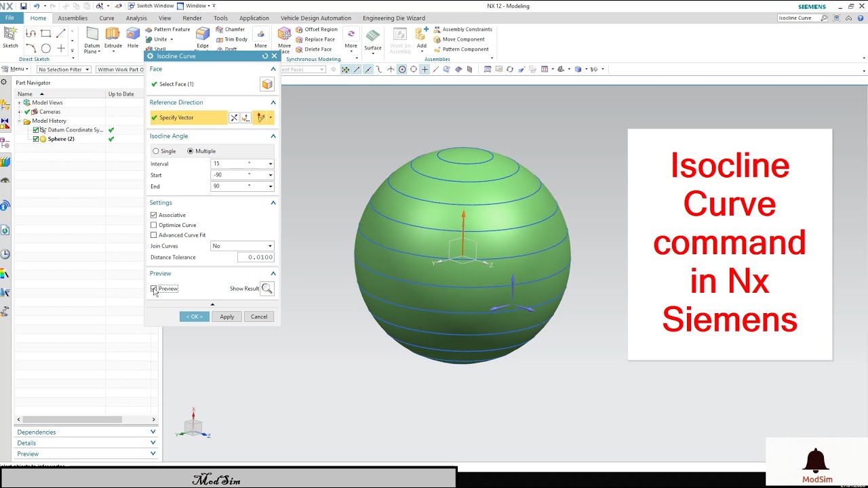Click Delete Face command

coord(314,49)
